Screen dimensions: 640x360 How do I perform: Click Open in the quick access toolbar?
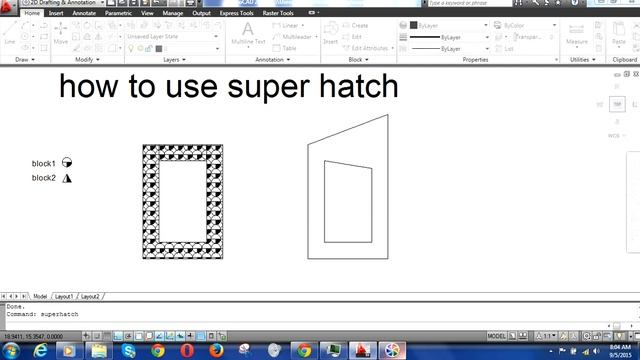pyautogui.click(x=122, y=3)
